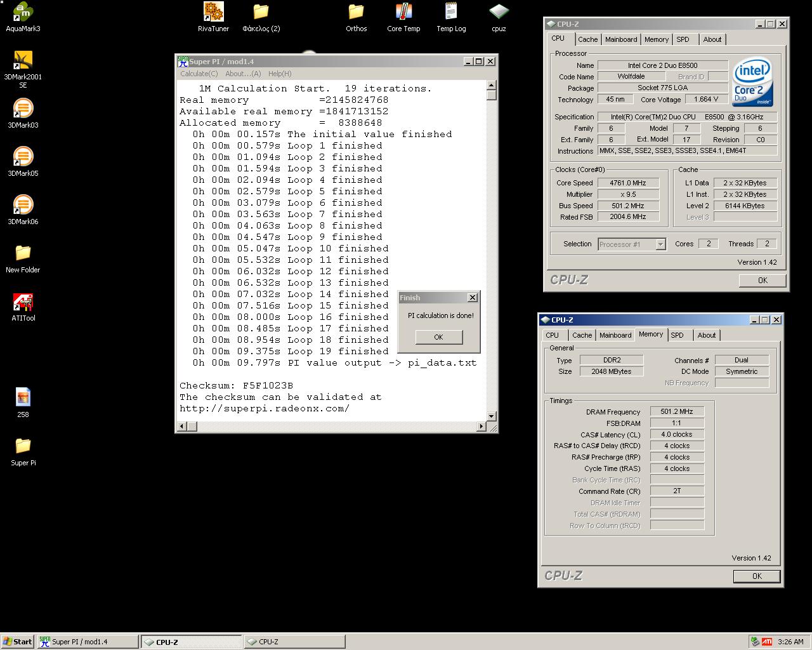Screen dimensions: 812x650
Task: Click the Intel Core 2 Duo E8500 name field
Action: tap(663, 65)
